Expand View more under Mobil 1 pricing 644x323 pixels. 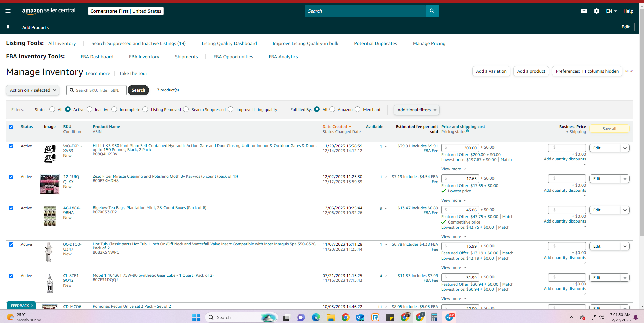click(x=454, y=299)
